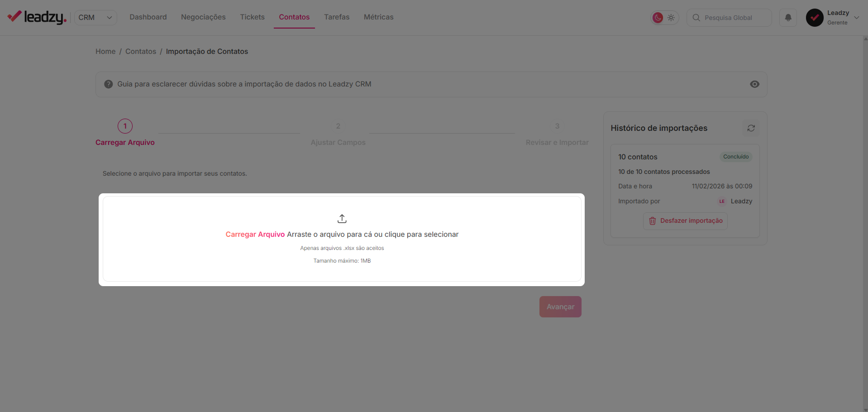Click 'Tamanho máximo: 1MB' text
This screenshot has height=412, width=868.
pyautogui.click(x=342, y=261)
